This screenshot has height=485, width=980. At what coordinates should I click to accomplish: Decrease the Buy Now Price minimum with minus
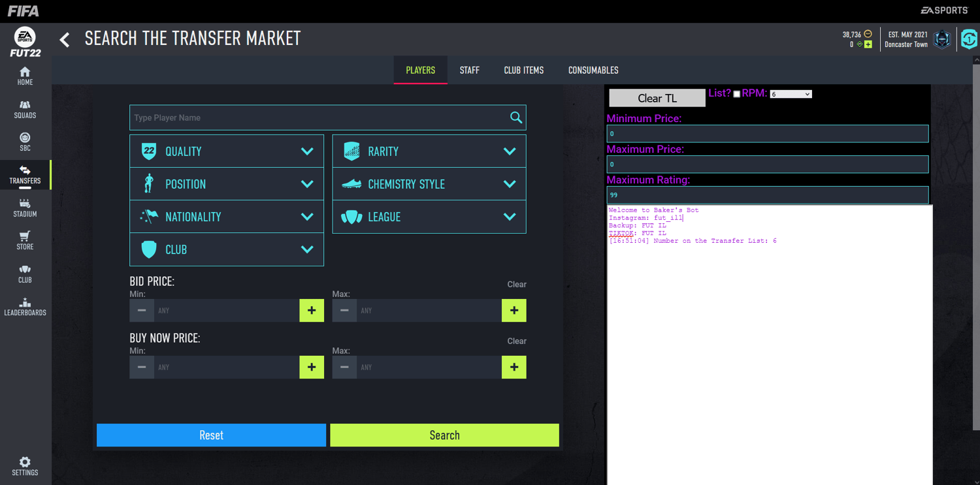tap(142, 368)
